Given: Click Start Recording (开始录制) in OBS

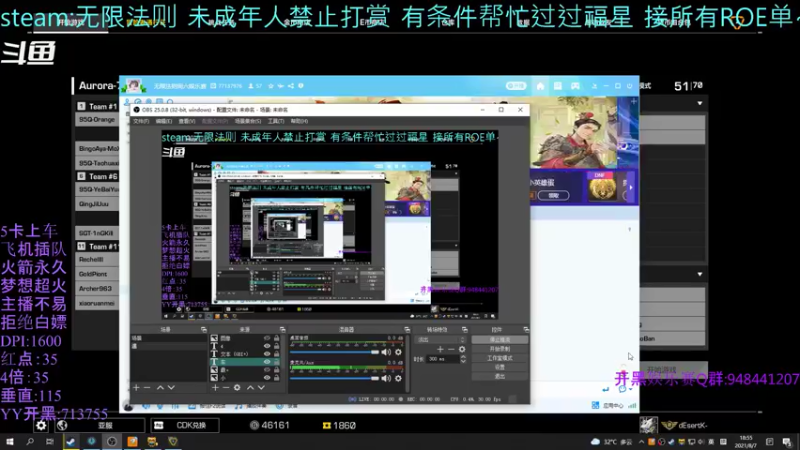Looking at the screenshot, I should [x=500, y=349].
